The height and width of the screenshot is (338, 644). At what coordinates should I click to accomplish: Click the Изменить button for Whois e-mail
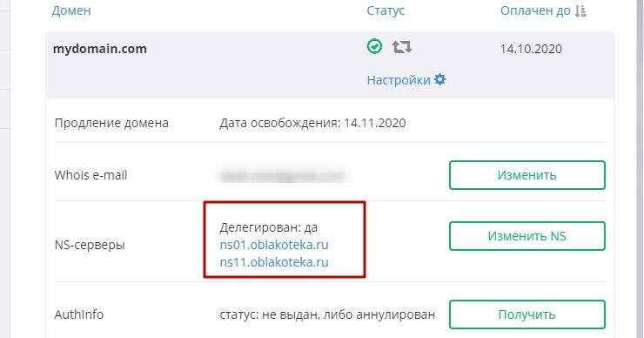pos(527,175)
